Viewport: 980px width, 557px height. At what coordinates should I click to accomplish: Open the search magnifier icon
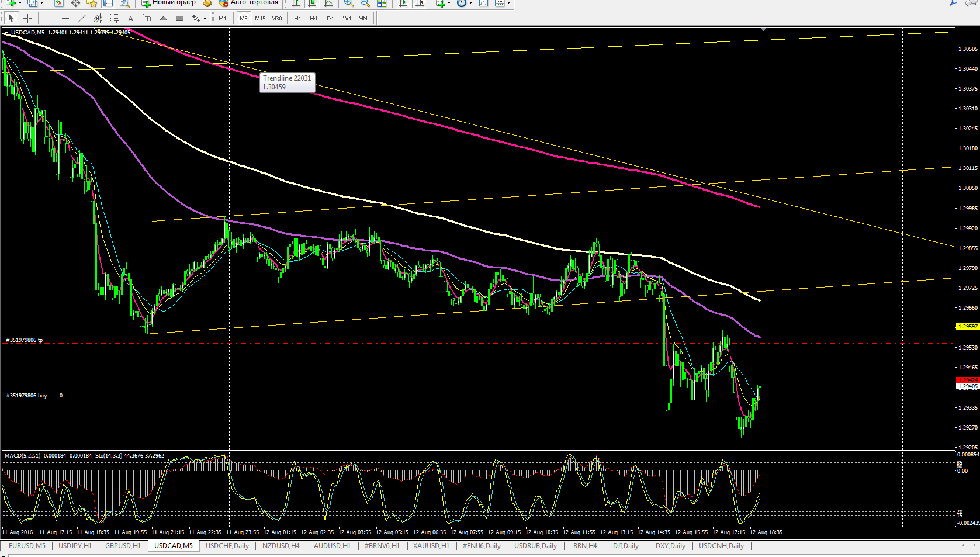point(953,3)
